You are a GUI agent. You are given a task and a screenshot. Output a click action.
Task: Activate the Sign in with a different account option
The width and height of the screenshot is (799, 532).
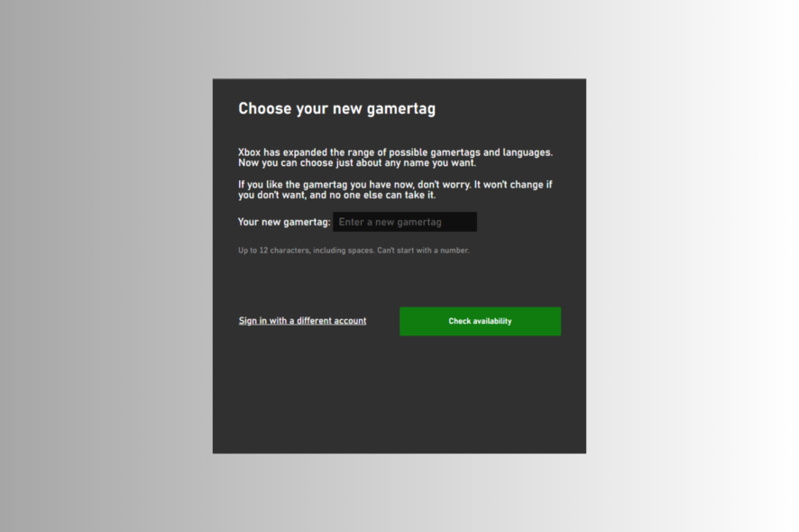coord(302,320)
